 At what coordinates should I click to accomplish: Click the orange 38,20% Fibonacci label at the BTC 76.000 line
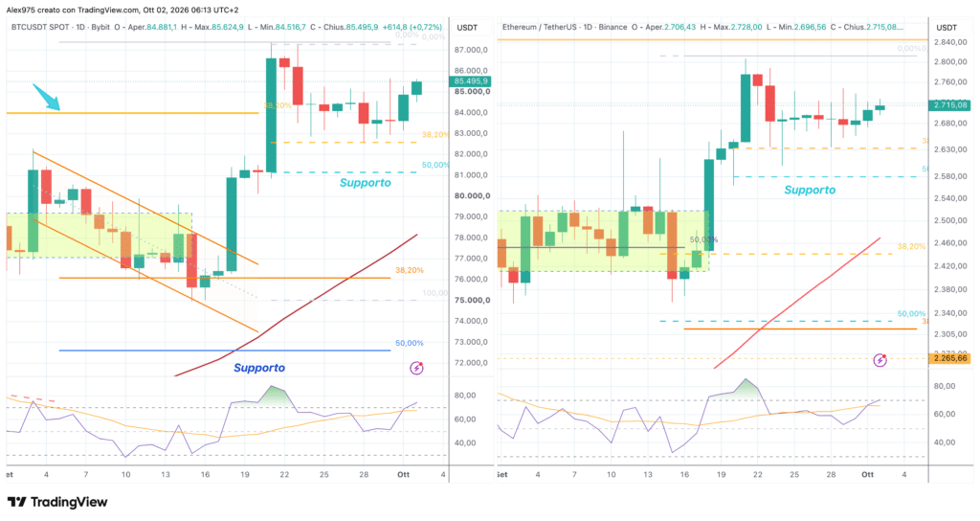[410, 270]
